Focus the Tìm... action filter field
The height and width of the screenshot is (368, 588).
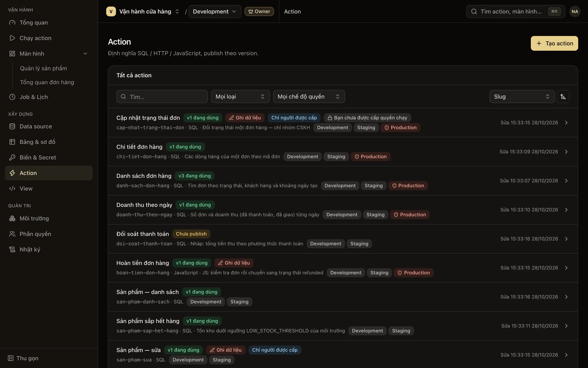(x=162, y=97)
